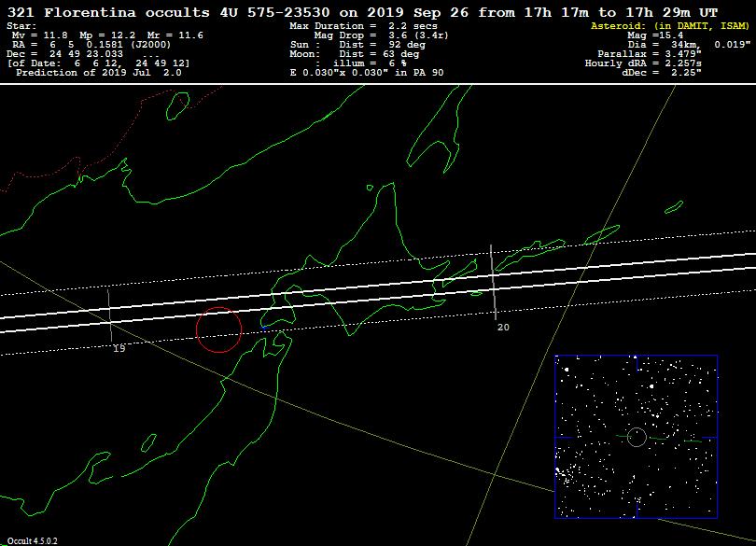Click the 'Dec = 24 49 23.033' line
Viewport: 756px width, 546px height.
64,54
